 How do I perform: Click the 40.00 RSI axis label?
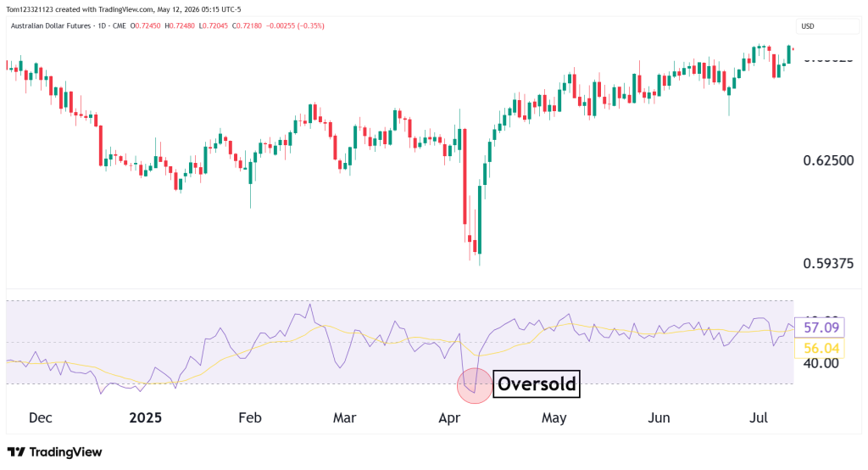pyautogui.click(x=821, y=364)
